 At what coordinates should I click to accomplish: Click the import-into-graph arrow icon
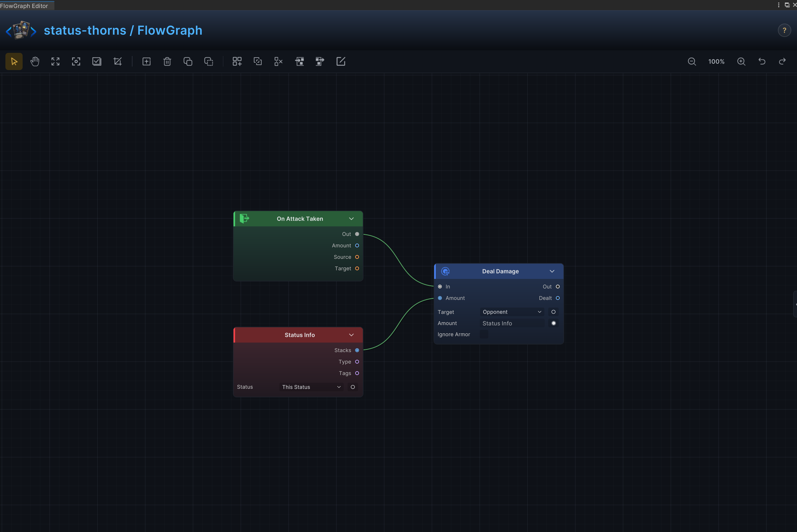point(299,61)
